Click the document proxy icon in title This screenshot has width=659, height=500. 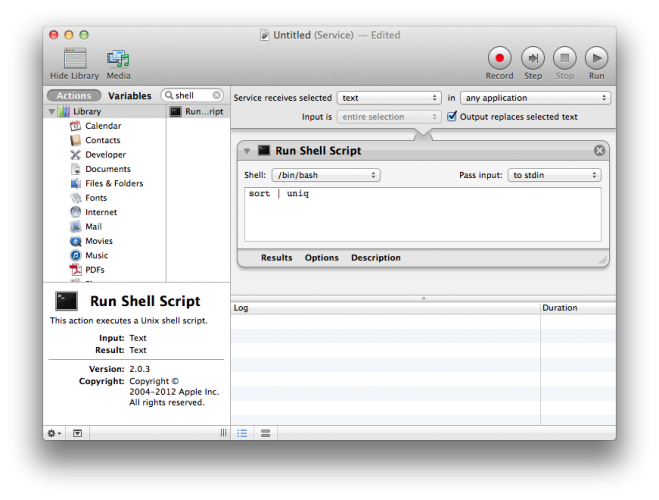264,35
